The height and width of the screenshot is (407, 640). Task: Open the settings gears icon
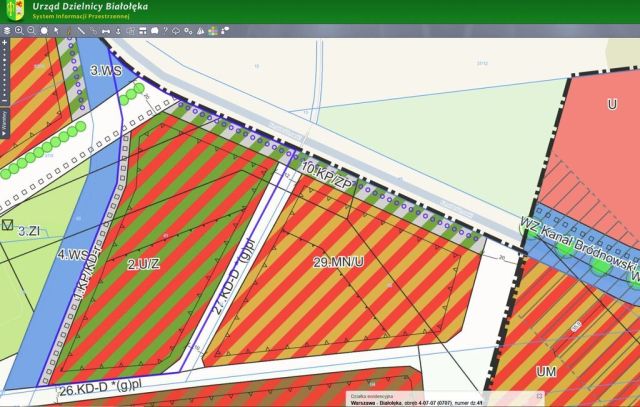(188, 31)
